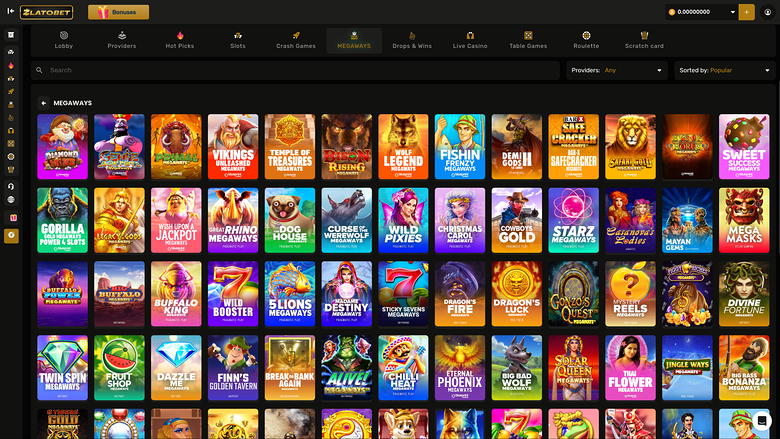Switch to the Roulette tab
This screenshot has width=780, height=439.
pyautogui.click(x=586, y=40)
